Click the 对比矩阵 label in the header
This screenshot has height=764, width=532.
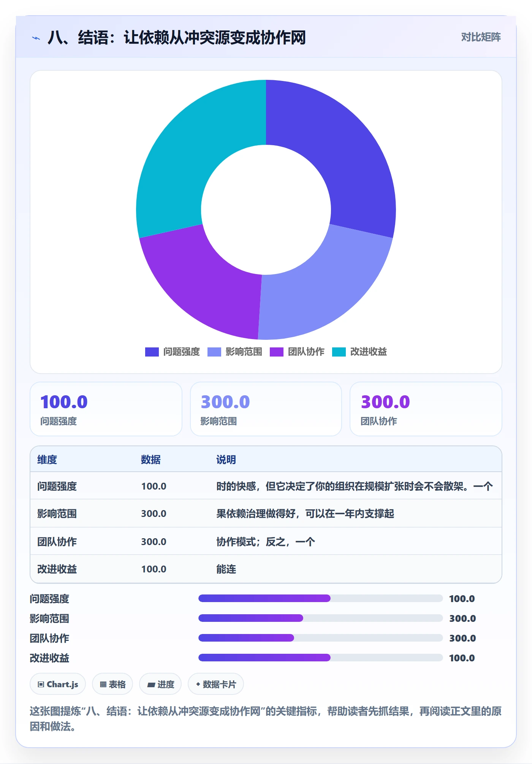point(481,37)
